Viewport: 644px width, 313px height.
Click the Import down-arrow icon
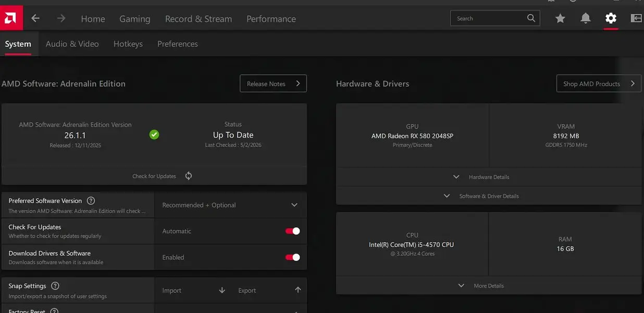pyautogui.click(x=222, y=290)
